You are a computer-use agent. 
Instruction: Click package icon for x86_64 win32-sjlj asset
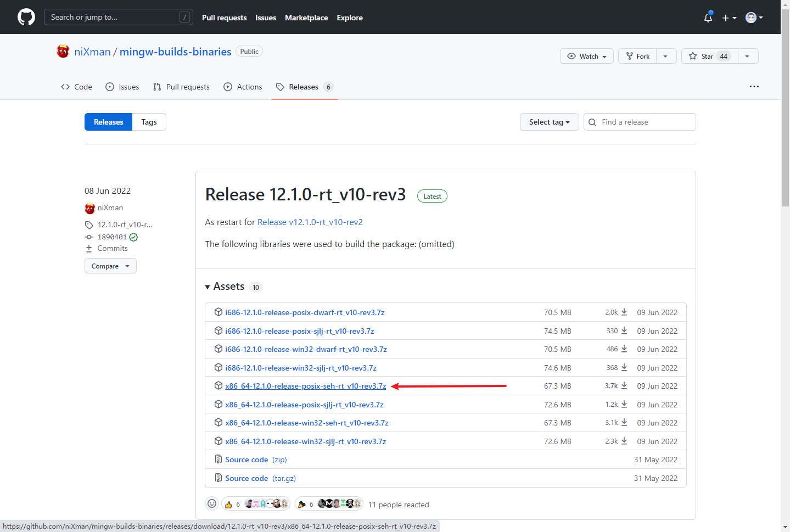(218, 441)
